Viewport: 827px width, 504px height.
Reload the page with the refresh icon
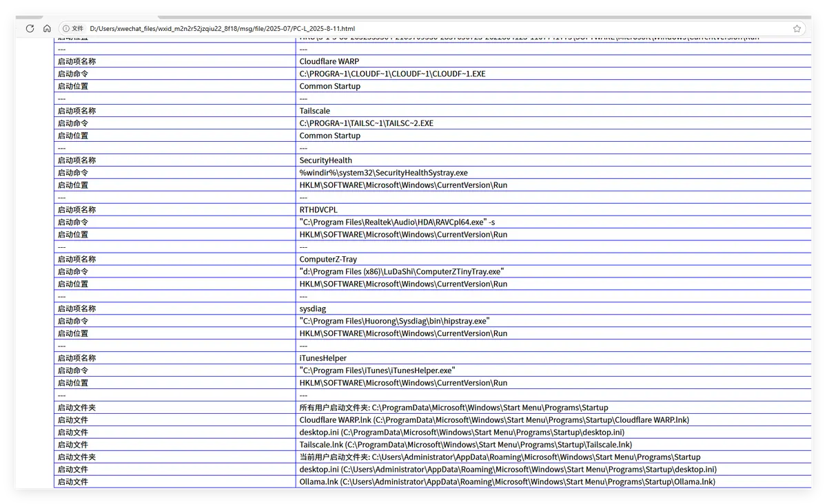[30, 28]
